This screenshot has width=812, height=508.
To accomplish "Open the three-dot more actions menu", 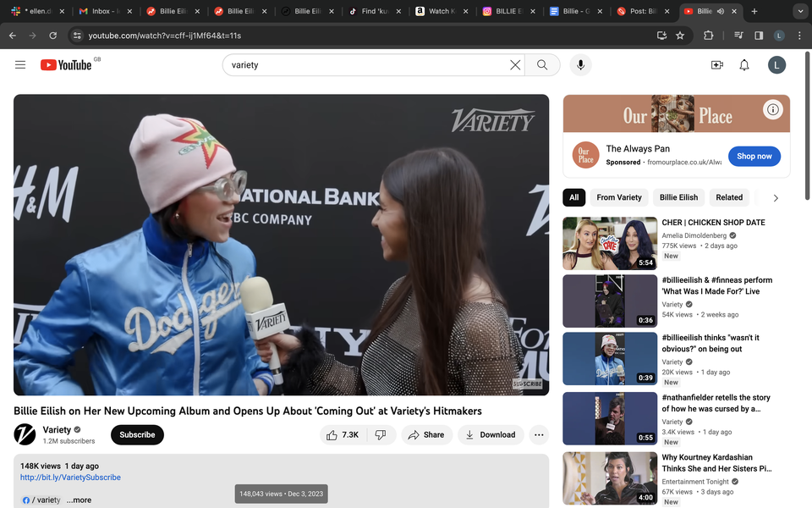I will click(539, 434).
